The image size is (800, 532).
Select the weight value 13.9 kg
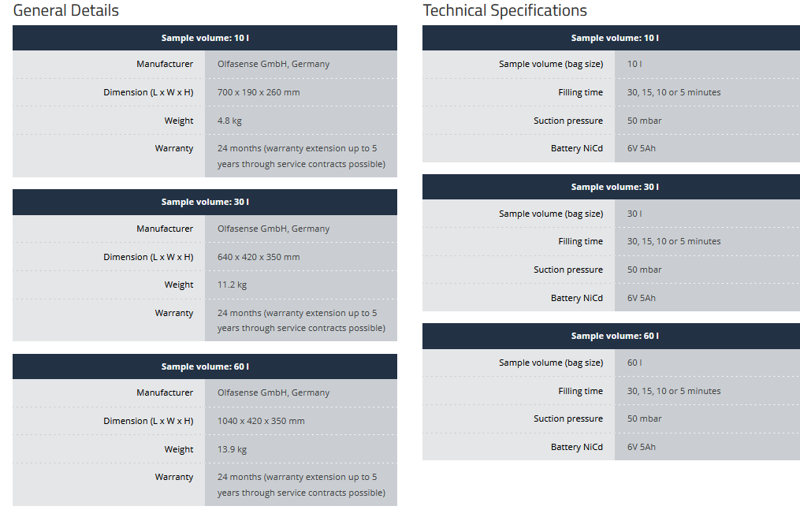point(232,449)
